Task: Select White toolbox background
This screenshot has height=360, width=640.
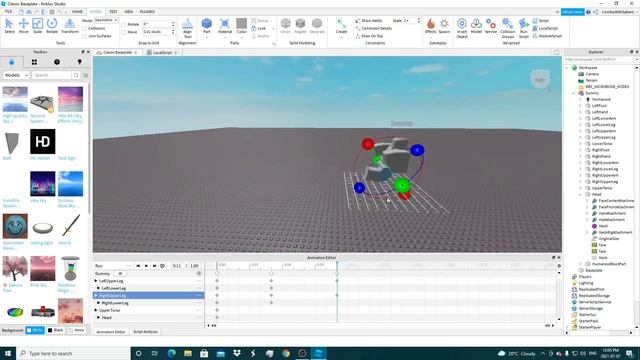Action: click(35, 330)
